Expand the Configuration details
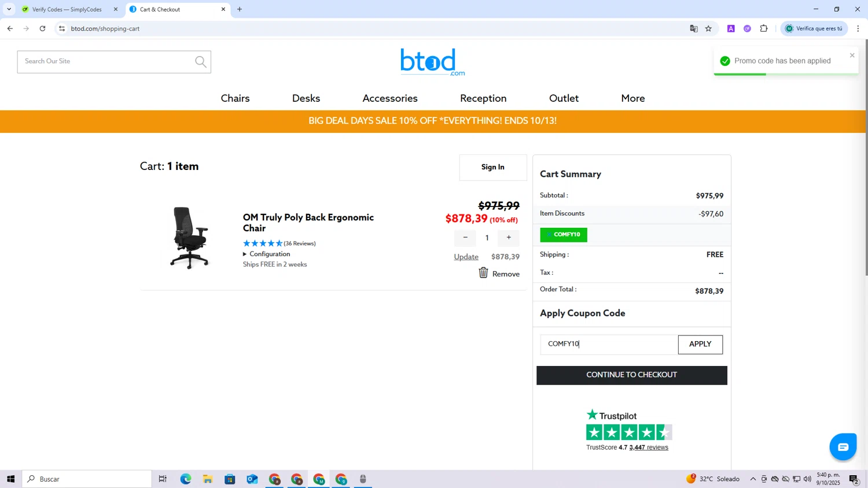This screenshot has width=868, height=488. [266, 254]
